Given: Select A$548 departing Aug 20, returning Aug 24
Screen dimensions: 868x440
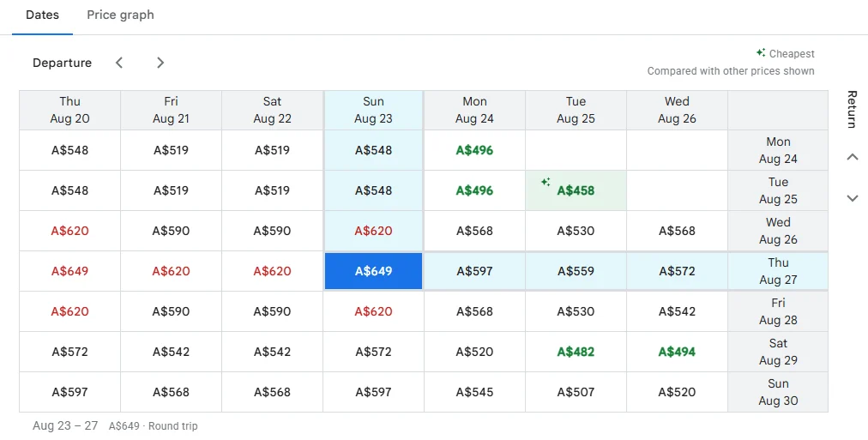Looking at the screenshot, I should click(x=69, y=150).
